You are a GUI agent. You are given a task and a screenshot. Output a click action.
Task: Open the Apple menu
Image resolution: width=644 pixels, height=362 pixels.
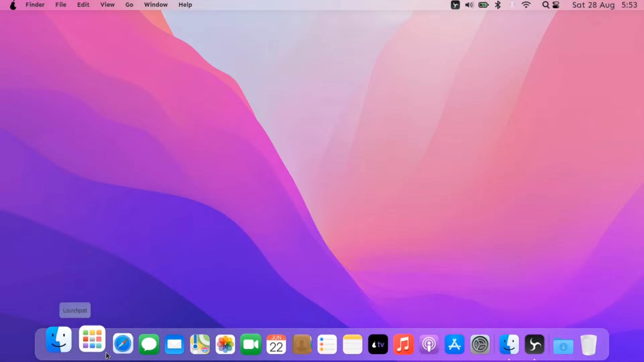click(x=13, y=5)
